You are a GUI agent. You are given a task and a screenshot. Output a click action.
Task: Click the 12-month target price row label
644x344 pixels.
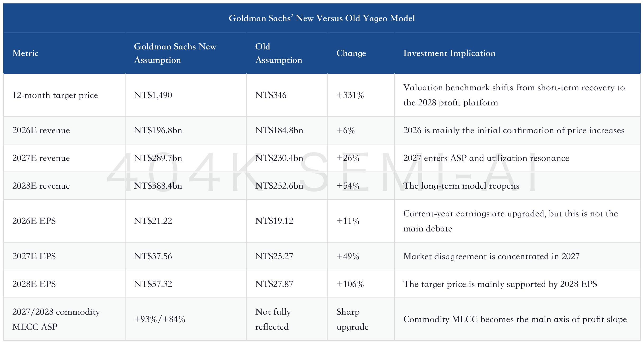55,95
